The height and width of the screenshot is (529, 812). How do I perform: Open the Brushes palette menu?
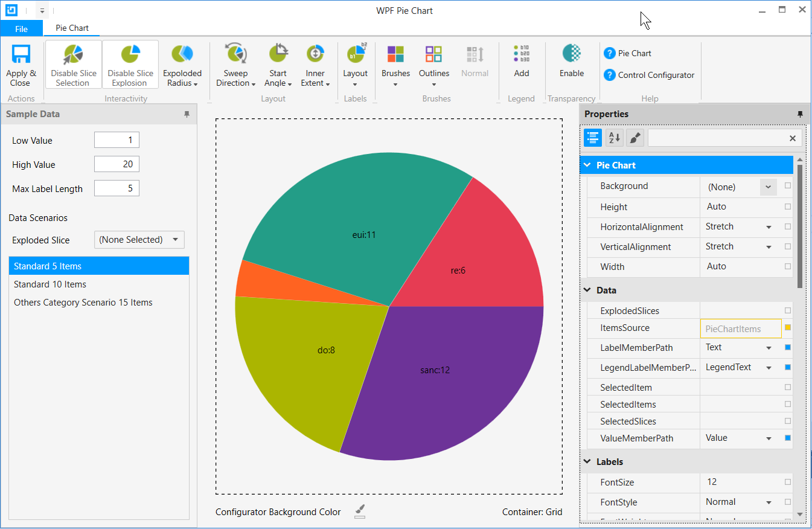pos(395,65)
